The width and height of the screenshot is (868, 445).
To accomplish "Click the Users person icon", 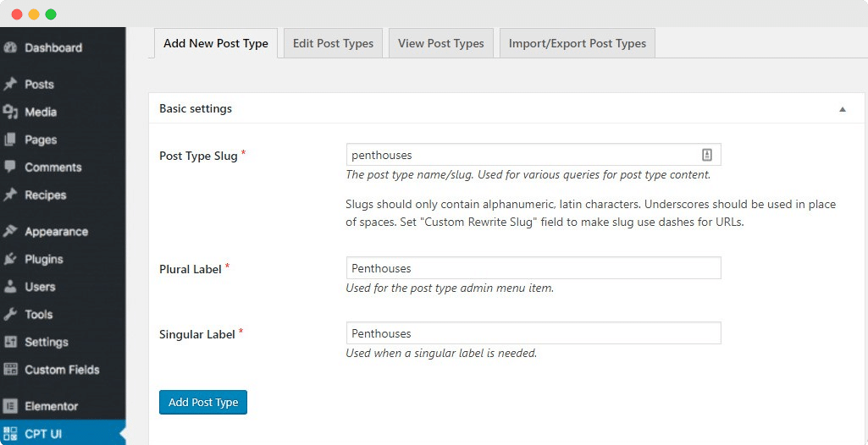I will (10, 286).
